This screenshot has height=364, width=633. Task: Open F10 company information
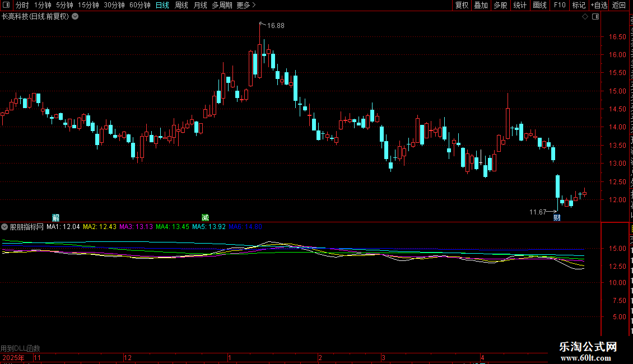[x=560, y=5]
